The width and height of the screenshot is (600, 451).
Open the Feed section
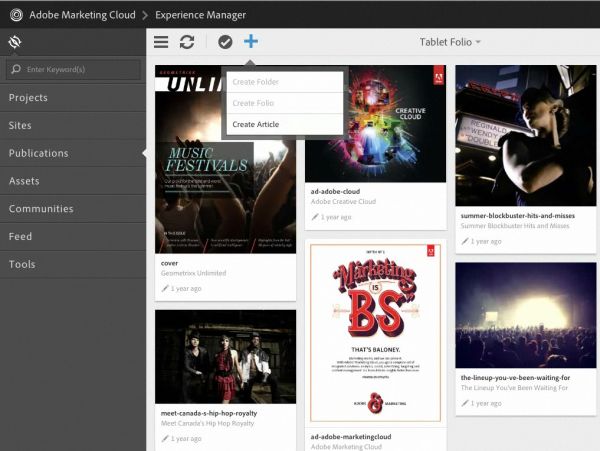pyautogui.click(x=73, y=236)
